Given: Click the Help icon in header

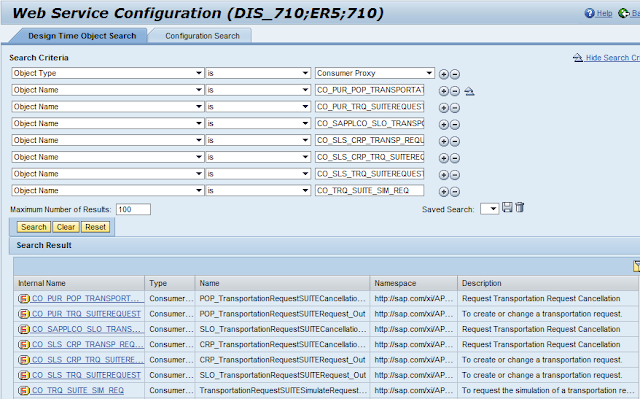Looking at the screenshot, I should 589,13.
